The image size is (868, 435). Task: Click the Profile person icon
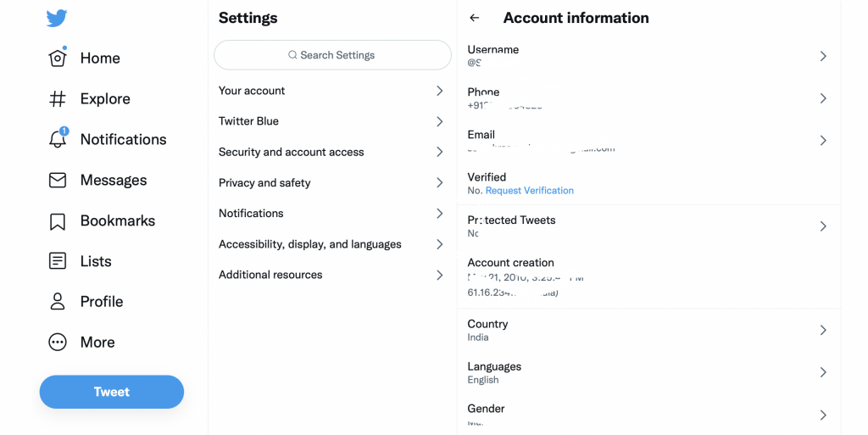(x=58, y=302)
